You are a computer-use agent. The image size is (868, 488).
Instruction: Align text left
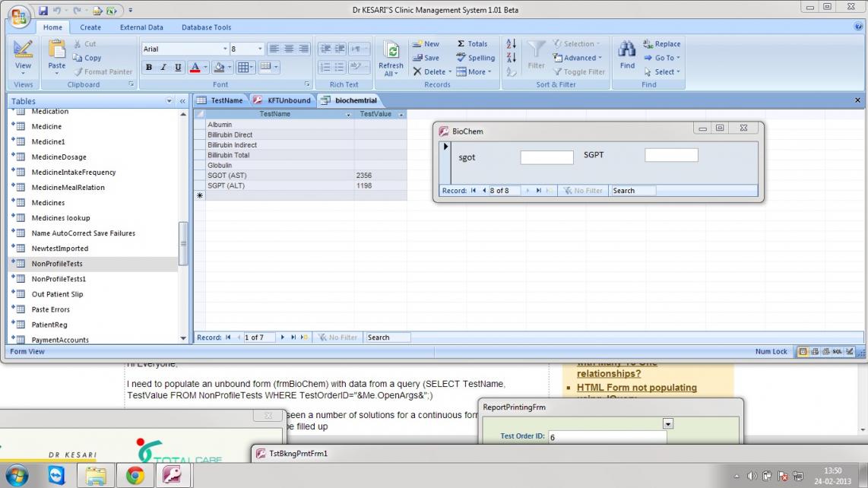[274, 49]
